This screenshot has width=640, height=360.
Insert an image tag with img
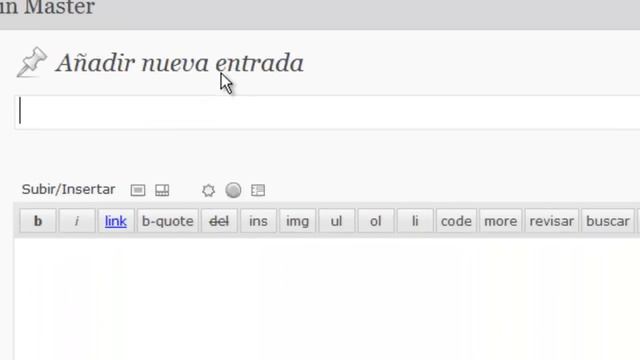coord(298,221)
